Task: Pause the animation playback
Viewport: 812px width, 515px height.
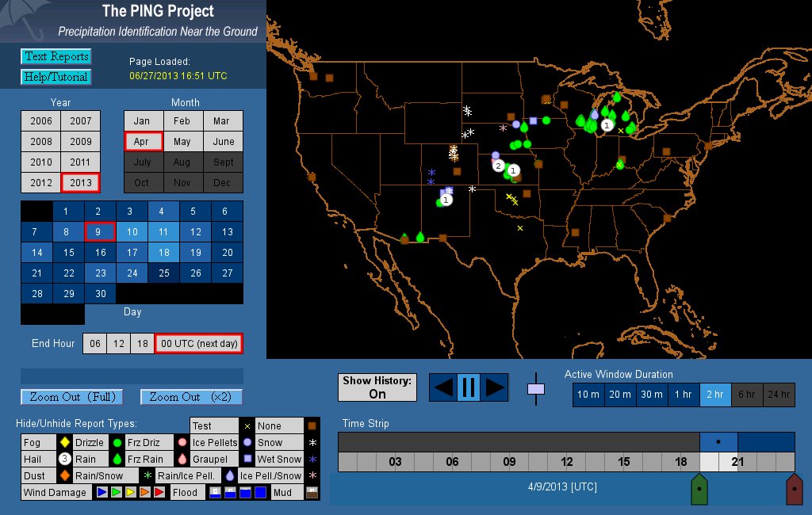Action: pos(468,387)
